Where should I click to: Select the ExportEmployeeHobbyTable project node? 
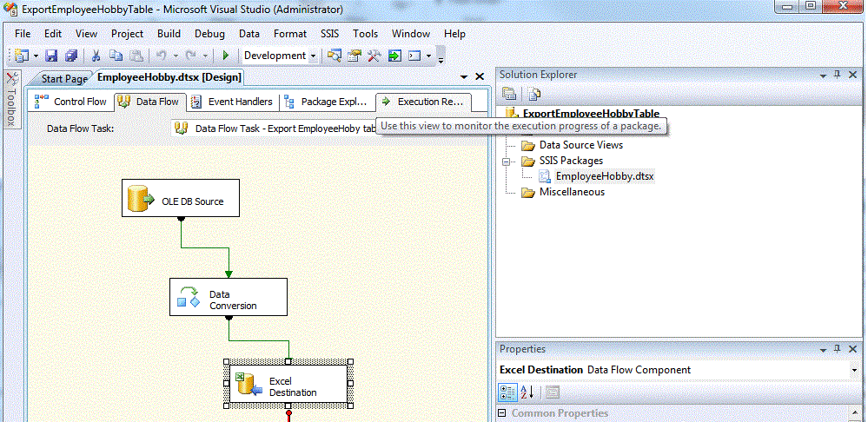coord(591,114)
